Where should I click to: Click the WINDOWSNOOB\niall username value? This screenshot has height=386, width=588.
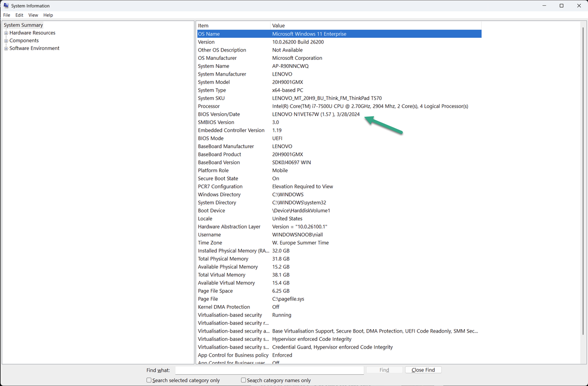[x=297, y=235]
